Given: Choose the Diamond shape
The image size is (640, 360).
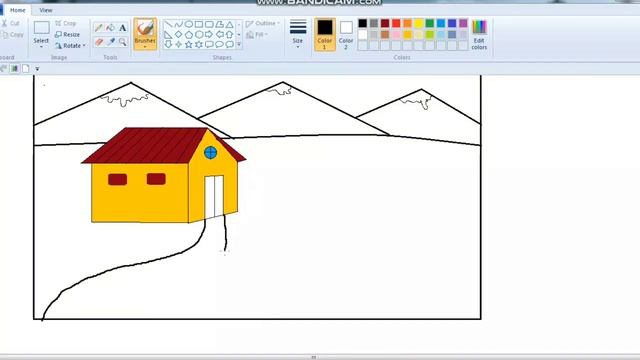Looking at the screenshot, I should pos(178,34).
